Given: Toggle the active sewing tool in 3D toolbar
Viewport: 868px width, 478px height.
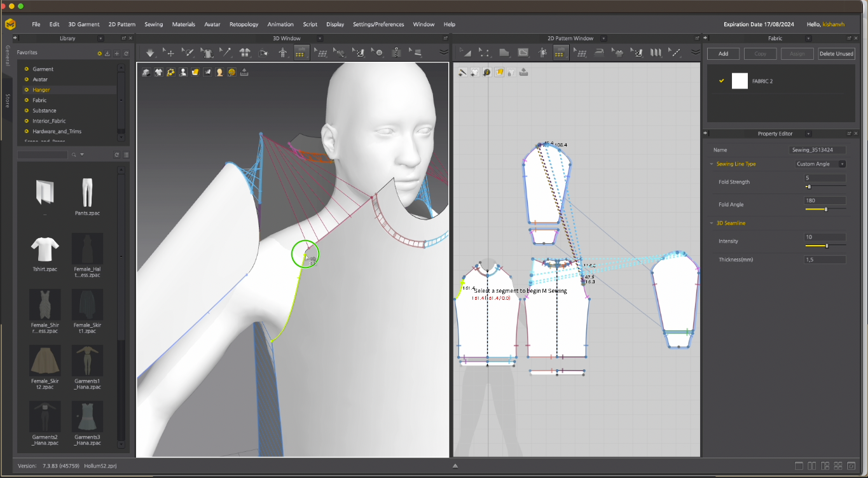Looking at the screenshot, I should pos(301,53).
